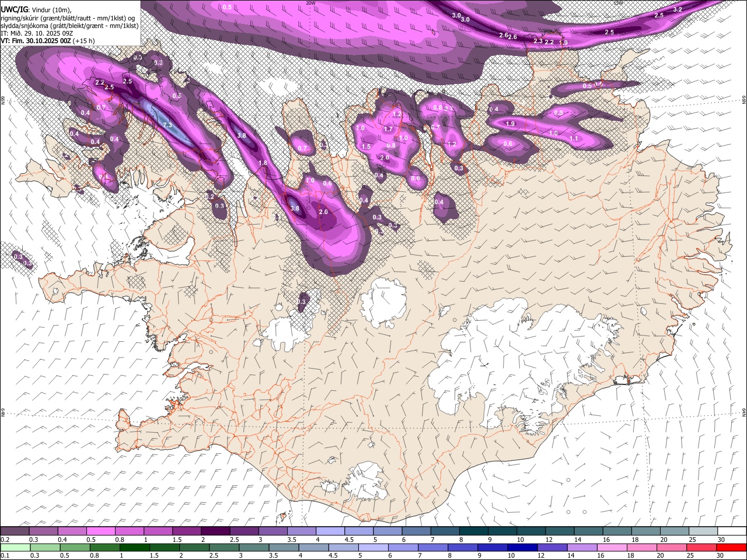This screenshot has width=747, height=560.
Task: Click the "0.2" label in the upper legend row
Action: pos(5,540)
